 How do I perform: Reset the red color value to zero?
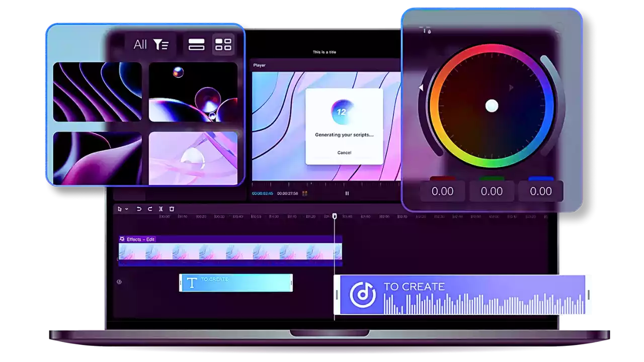click(x=442, y=191)
